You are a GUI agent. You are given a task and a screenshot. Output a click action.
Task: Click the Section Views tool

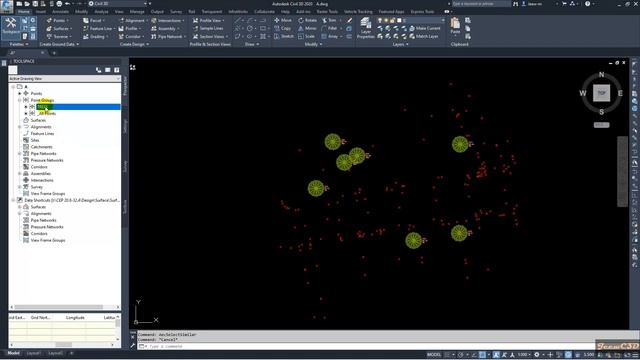(210, 36)
